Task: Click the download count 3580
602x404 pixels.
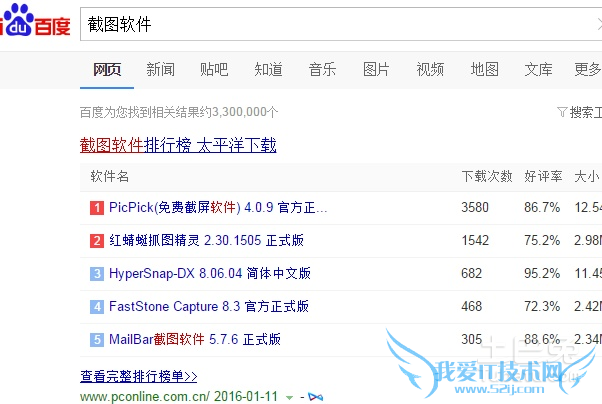Action: (475, 207)
